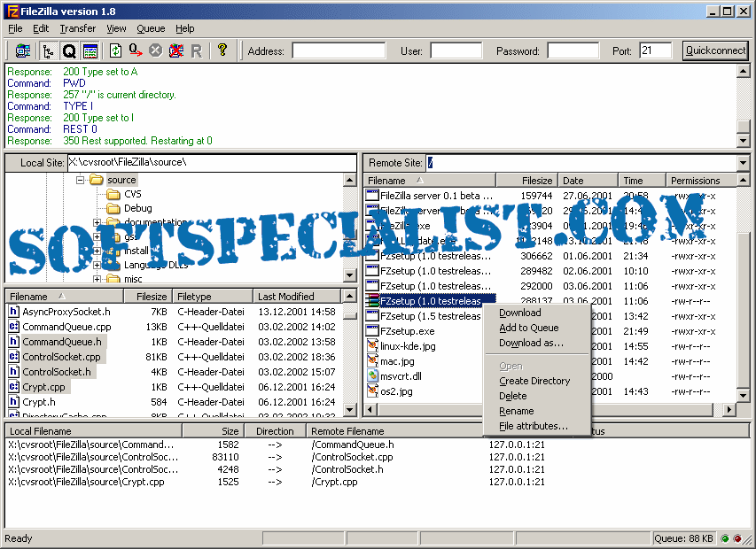This screenshot has height=549, width=756.
Task: Click the yellow question mark Help icon
Action: pyautogui.click(x=222, y=50)
